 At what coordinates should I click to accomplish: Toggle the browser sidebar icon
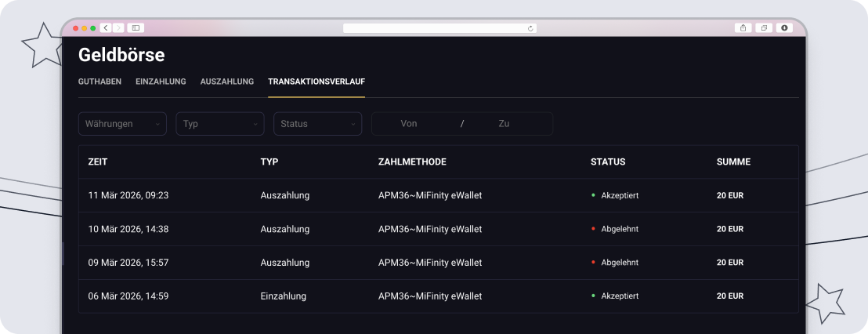click(x=136, y=28)
